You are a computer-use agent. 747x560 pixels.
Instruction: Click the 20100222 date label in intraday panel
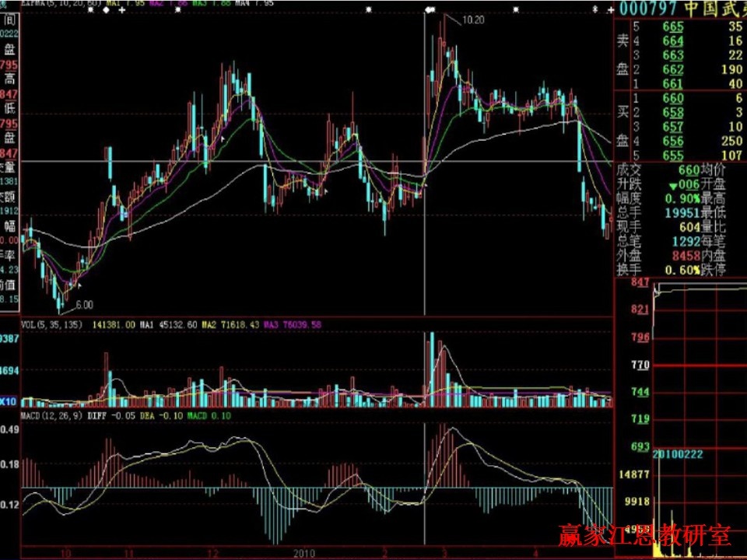678,454
